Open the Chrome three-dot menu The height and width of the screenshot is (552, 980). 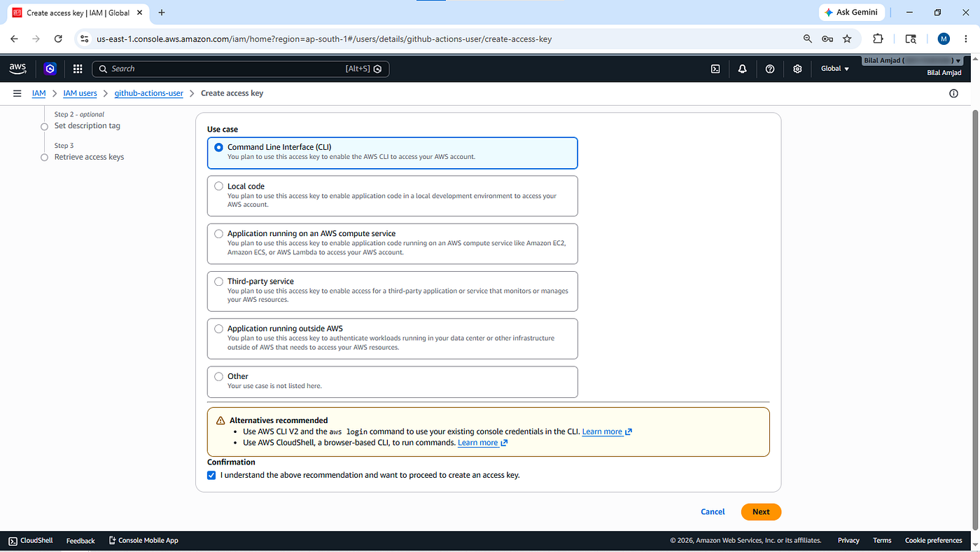965,39
